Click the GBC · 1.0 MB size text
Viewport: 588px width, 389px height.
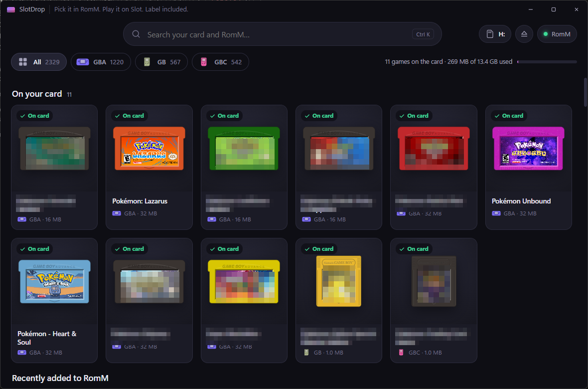pyautogui.click(x=425, y=353)
